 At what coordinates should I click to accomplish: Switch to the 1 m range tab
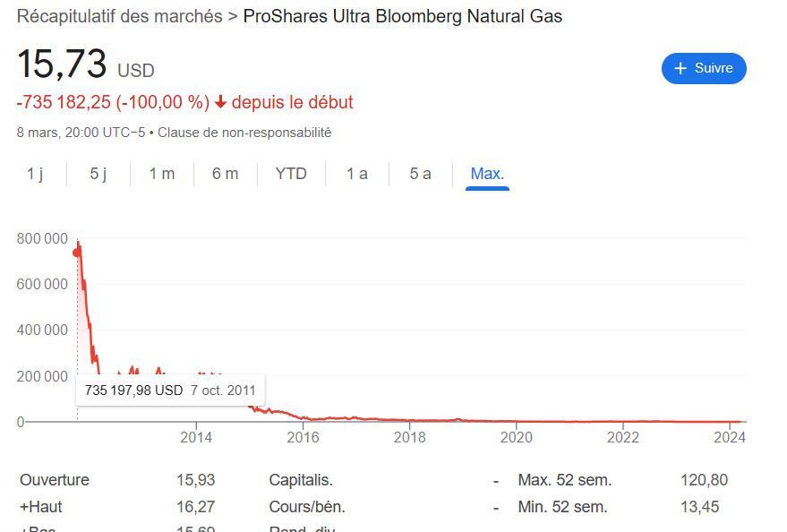(162, 174)
